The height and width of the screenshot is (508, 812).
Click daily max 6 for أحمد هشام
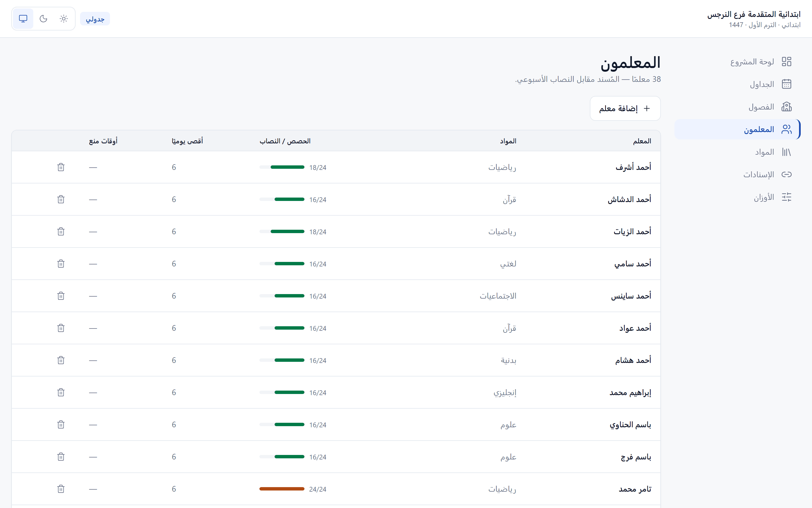(x=174, y=360)
